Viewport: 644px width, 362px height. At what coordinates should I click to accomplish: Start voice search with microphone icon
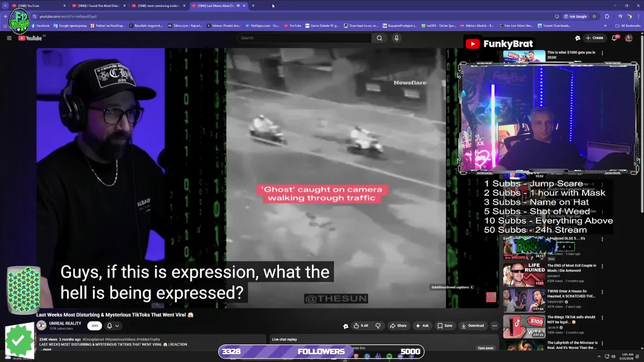[396, 38]
